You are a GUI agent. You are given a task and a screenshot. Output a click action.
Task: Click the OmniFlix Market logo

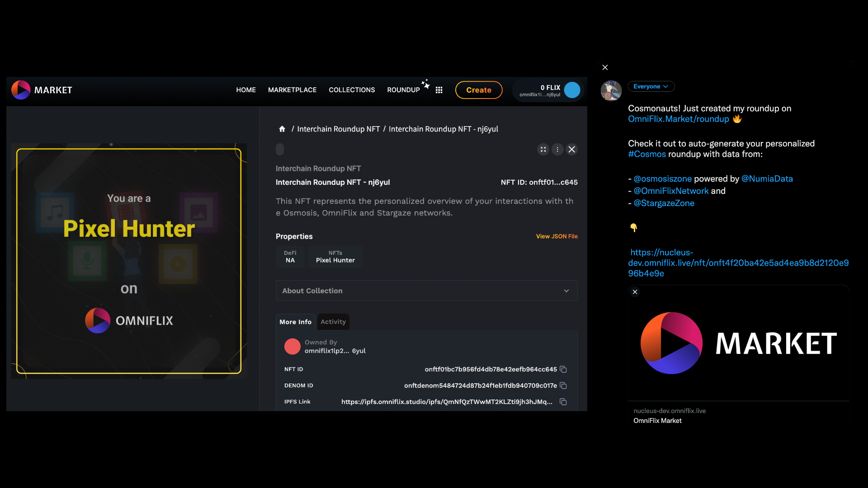point(42,90)
